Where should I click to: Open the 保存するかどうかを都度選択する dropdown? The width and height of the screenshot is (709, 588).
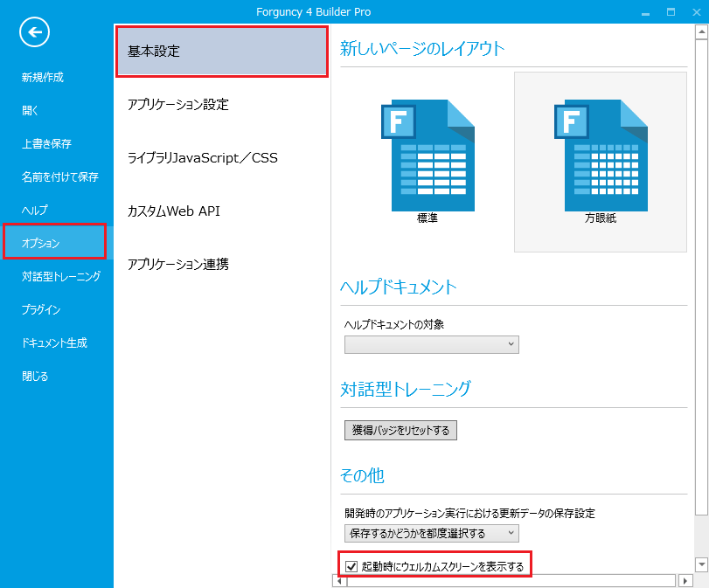[431, 533]
